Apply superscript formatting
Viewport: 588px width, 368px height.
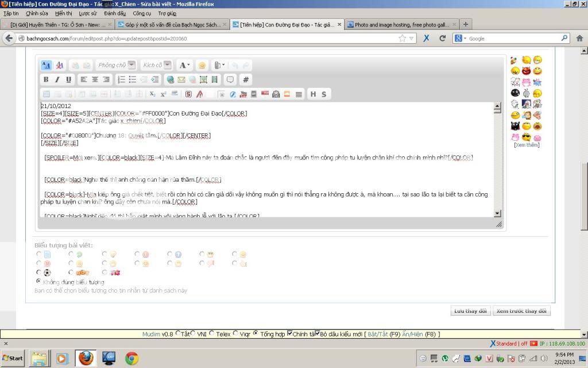click(163, 94)
